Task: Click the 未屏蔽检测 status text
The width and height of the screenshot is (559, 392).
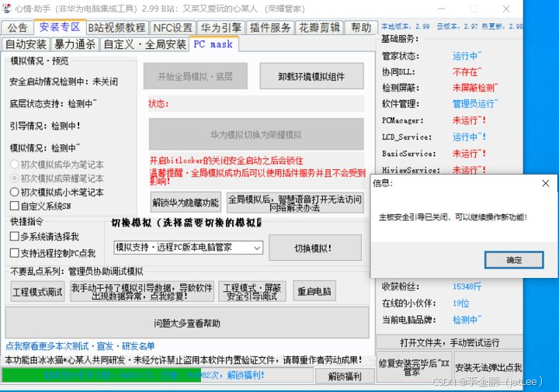Action: coord(475,88)
